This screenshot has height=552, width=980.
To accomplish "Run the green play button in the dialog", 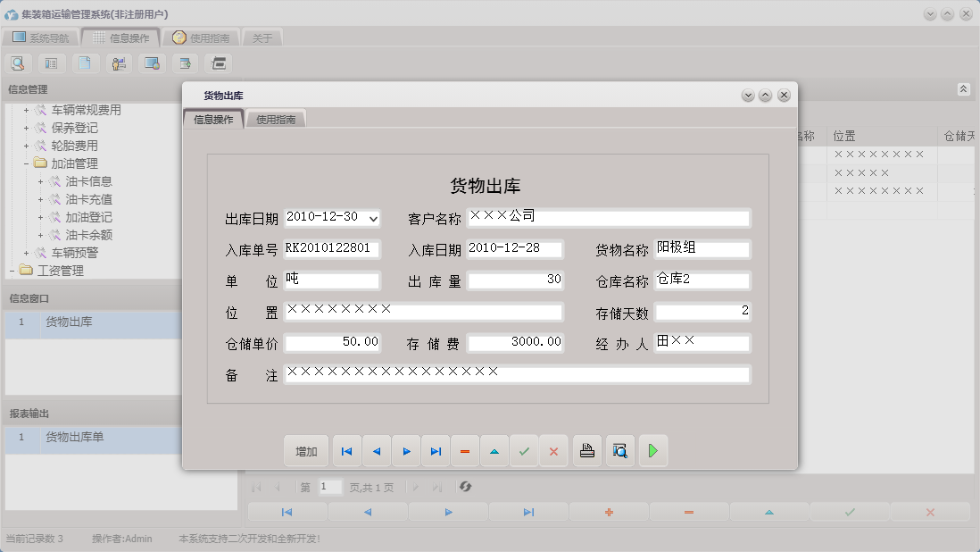I will [652, 451].
